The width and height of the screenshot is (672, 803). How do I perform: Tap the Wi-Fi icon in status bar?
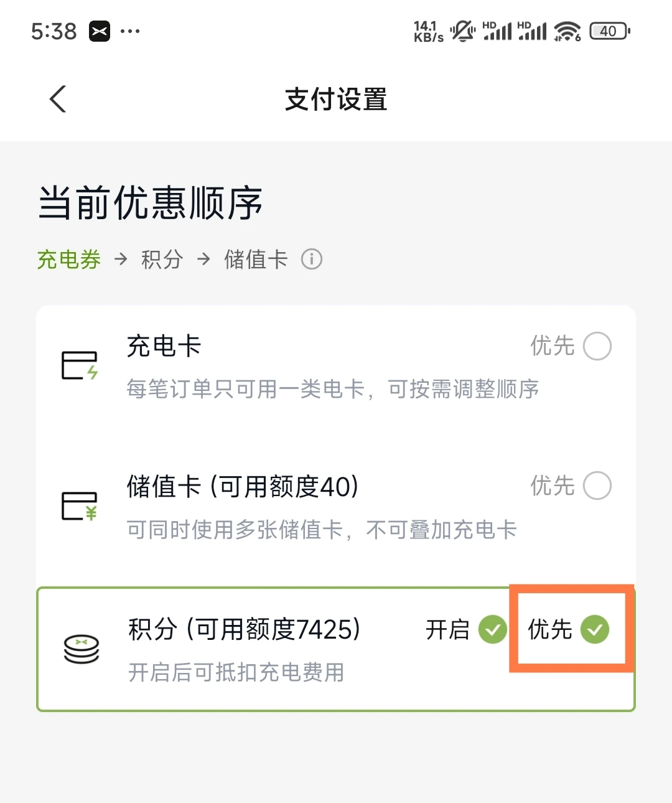point(567,31)
